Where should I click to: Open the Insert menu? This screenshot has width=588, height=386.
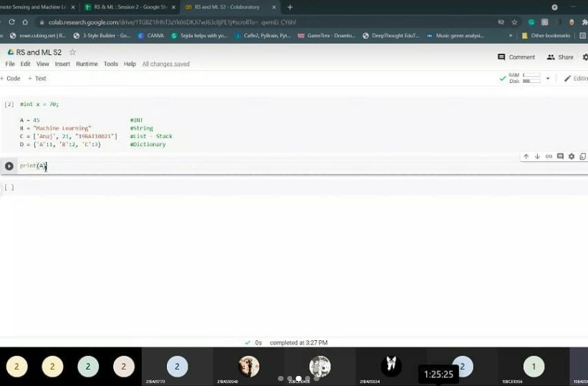click(62, 64)
